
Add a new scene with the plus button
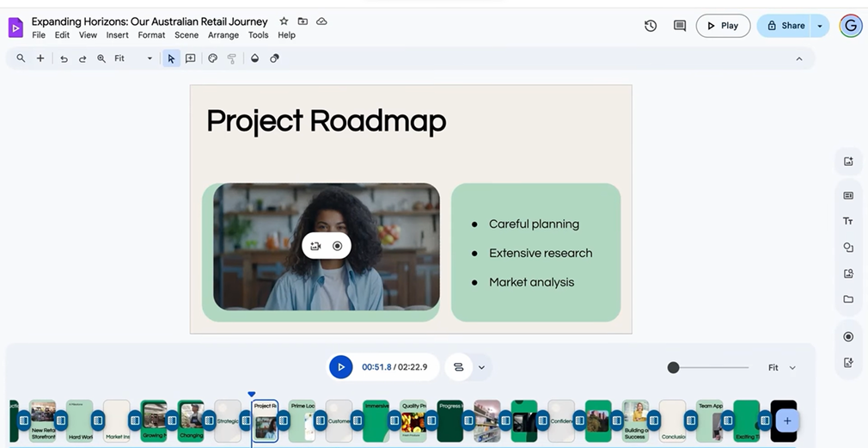[x=786, y=420]
